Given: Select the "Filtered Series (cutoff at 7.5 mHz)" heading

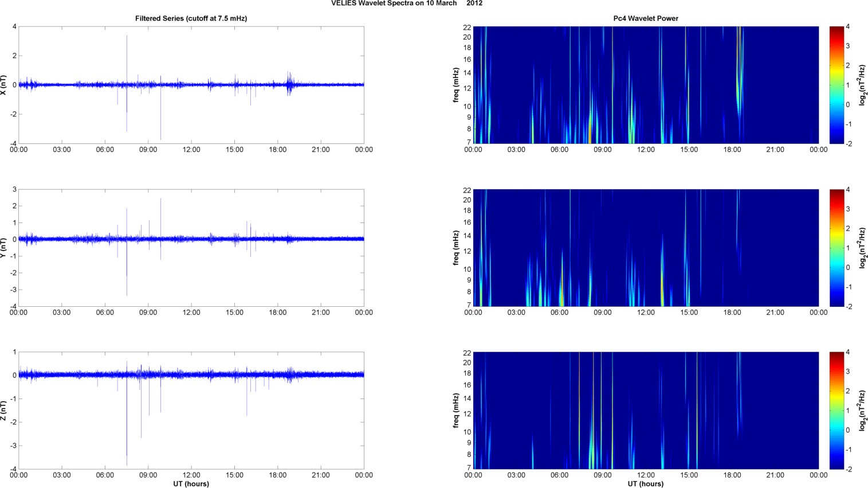Looking at the screenshot, I should (191, 18).
